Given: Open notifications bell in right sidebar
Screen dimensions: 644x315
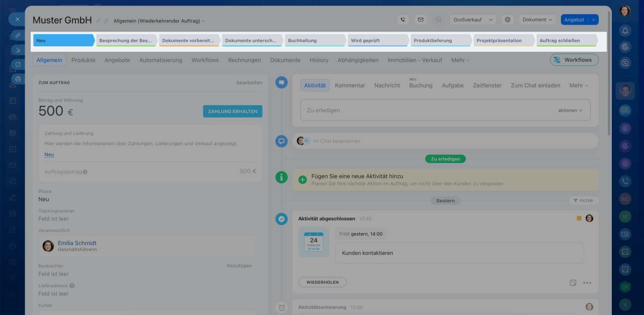Looking at the screenshot, I should pos(625,31).
